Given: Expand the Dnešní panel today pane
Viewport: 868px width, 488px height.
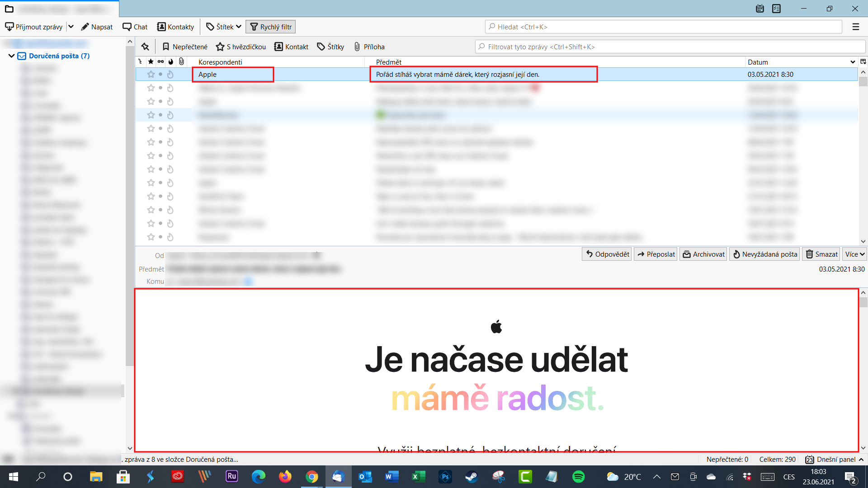Looking at the screenshot, I should pyautogui.click(x=835, y=459).
